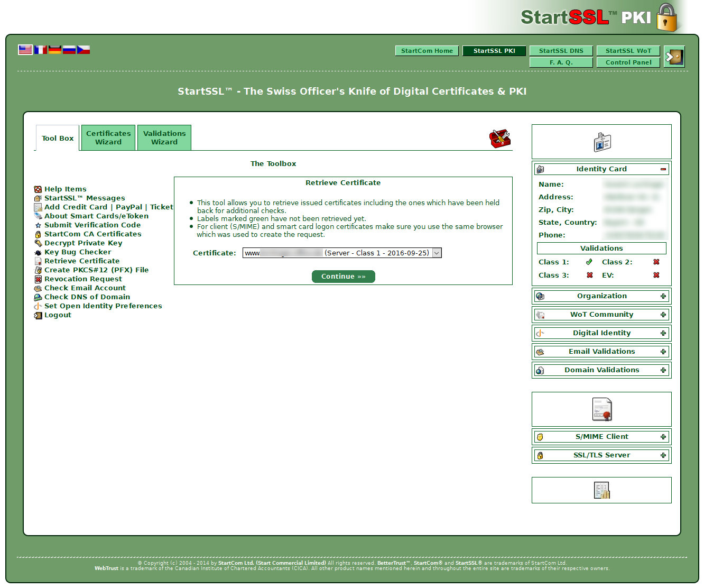Click the Logout link in toolbox list
The height and width of the screenshot is (588, 704).
click(x=58, y=315)
